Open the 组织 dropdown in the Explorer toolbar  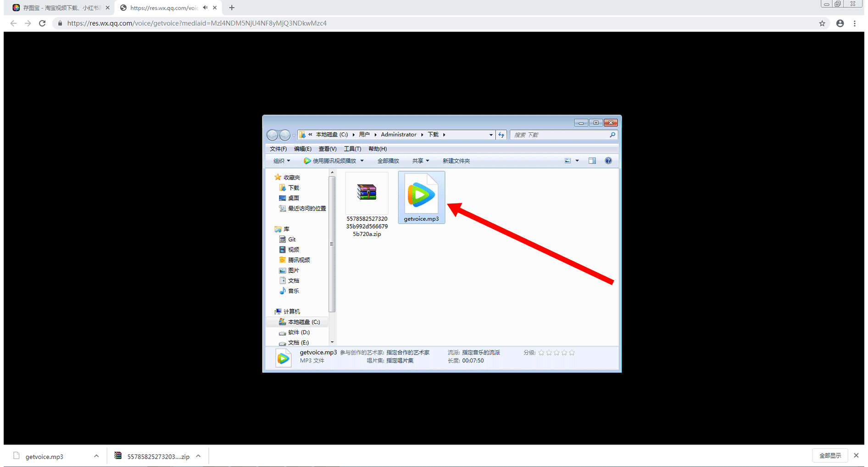click(x=282, y=161)
